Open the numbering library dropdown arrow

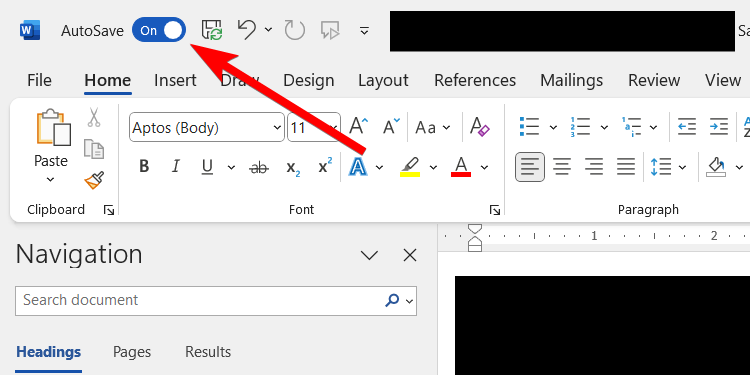604,127
